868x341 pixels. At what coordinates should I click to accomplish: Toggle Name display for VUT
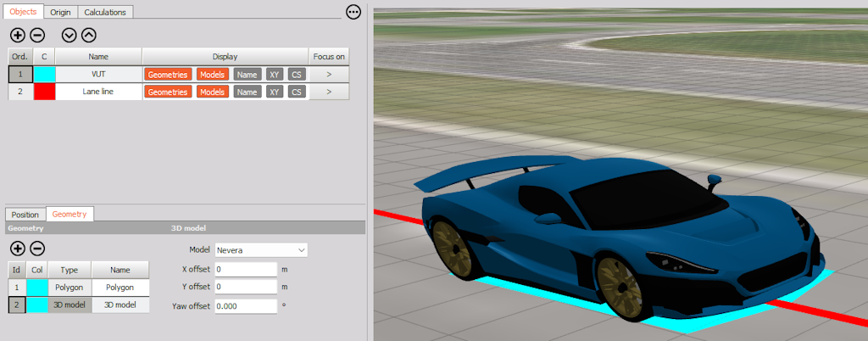[x=248, y=75]
